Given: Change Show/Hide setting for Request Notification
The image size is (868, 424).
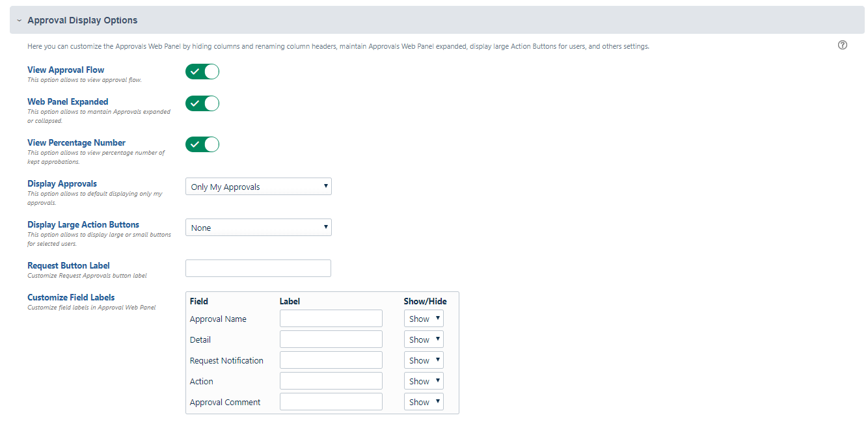Looking at the screenshot, I should pos(424,360).
